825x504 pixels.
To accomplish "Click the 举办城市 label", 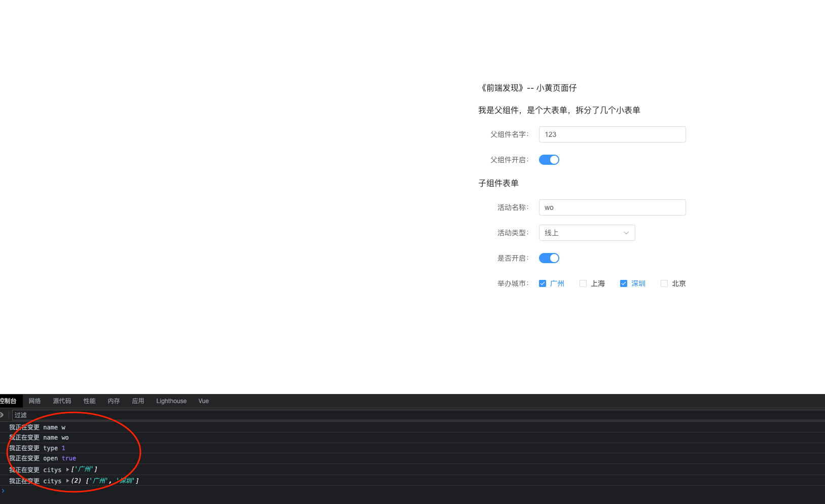I will coord(513,283).
